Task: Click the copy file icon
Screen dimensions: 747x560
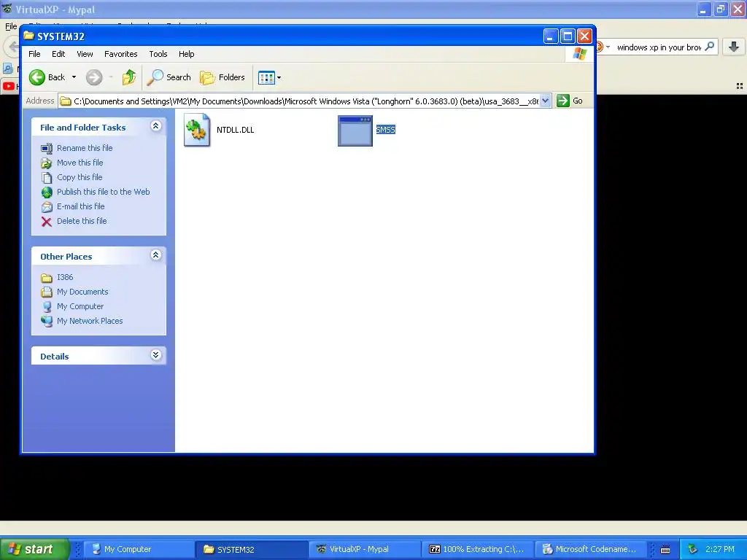Action: 46,178
